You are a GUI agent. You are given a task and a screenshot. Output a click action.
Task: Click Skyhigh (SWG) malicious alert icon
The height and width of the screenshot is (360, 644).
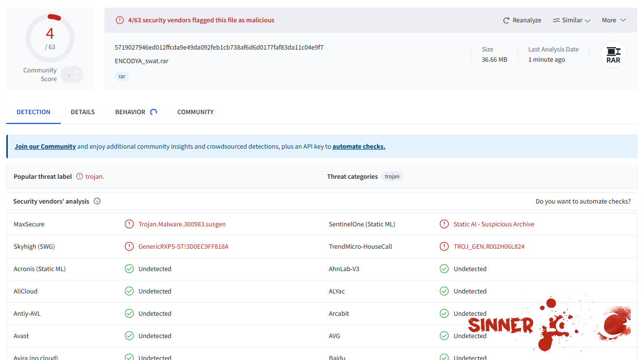tap(129, 247)
